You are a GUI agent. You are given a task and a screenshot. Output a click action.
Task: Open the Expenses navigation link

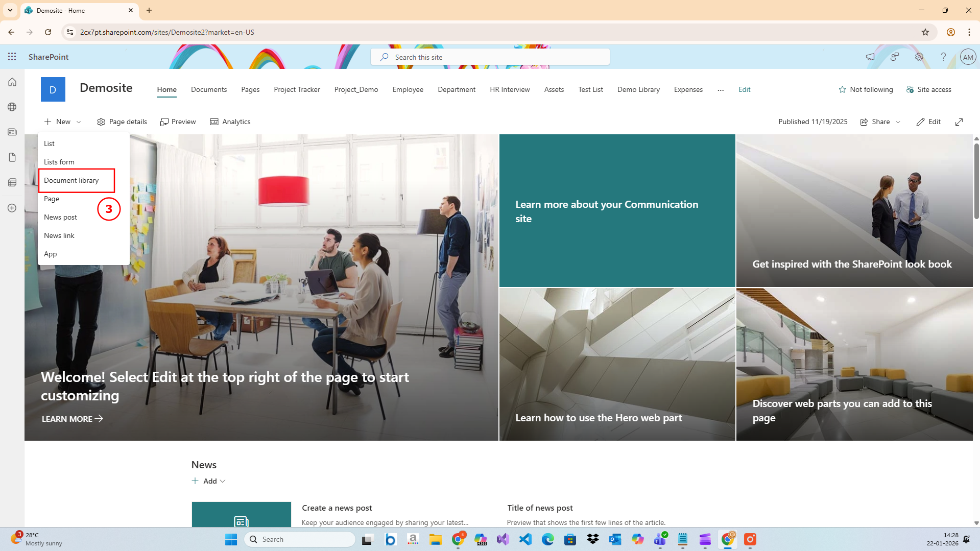point(688,90)
